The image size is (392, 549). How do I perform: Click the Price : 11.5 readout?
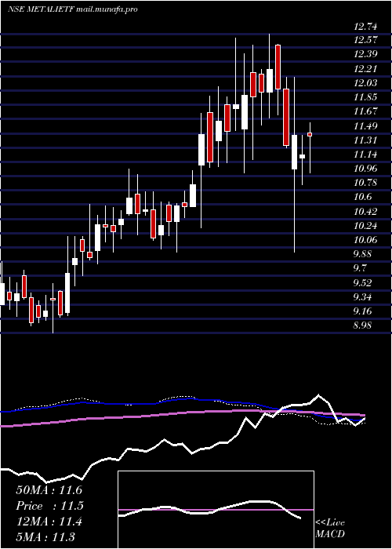click(49, 506)
